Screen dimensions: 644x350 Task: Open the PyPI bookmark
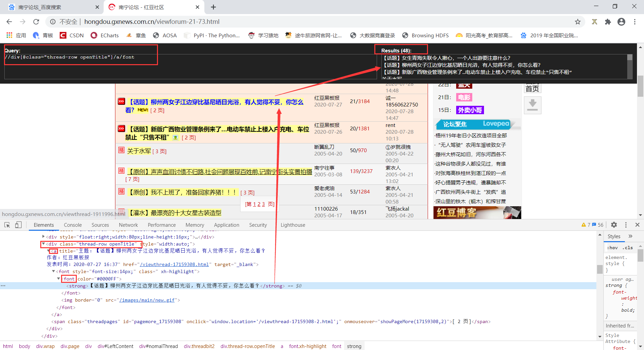coord(212,35)
